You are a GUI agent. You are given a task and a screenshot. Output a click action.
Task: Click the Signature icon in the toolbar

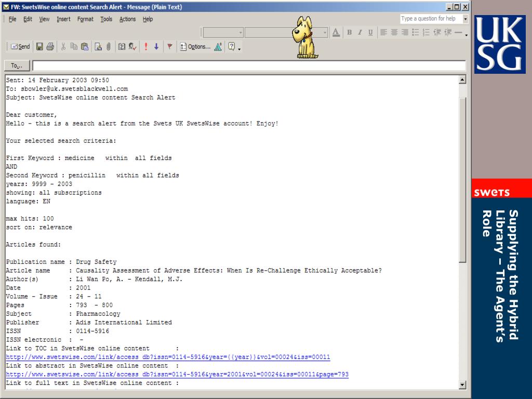pos(98,46)
